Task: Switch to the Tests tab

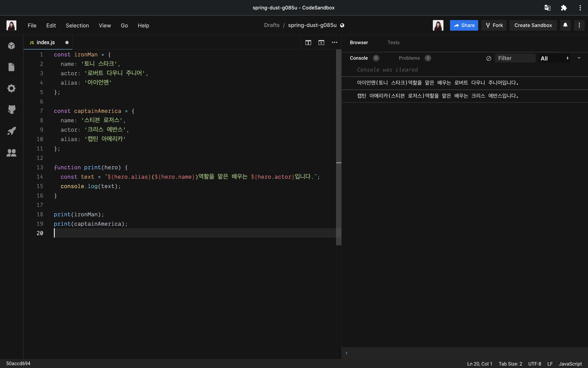Action: (x=393, y=43)
